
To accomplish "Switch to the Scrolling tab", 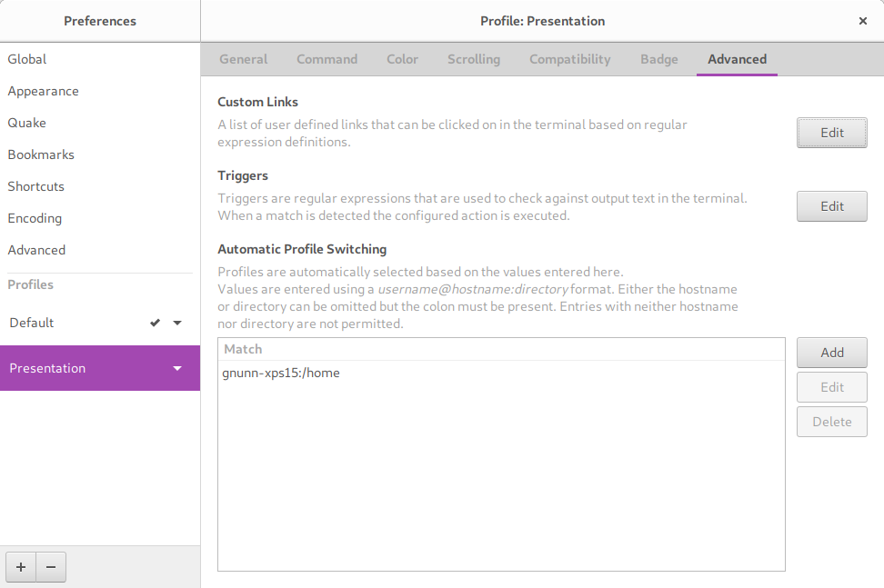I will click(473, 59).
